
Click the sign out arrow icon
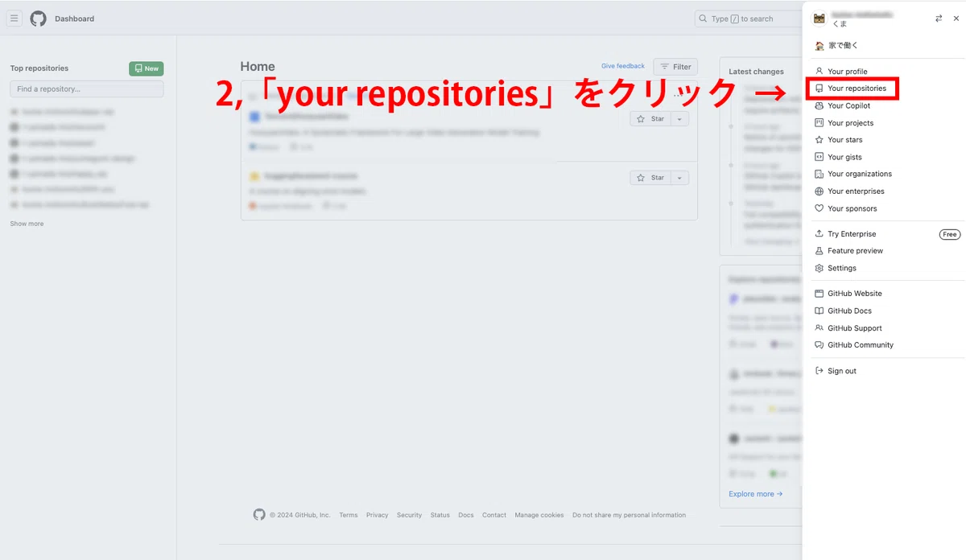click(x=819, y=371)
